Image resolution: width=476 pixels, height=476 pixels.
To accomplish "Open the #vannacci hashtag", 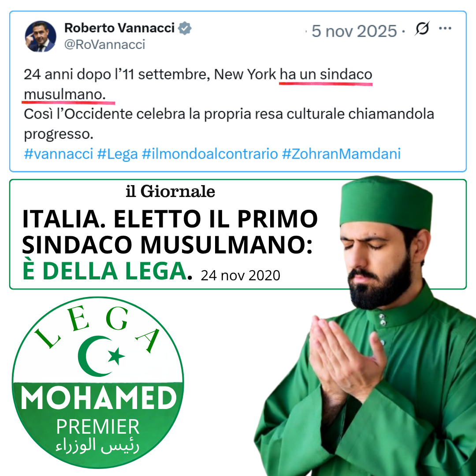I will click(x=58, y=154).
